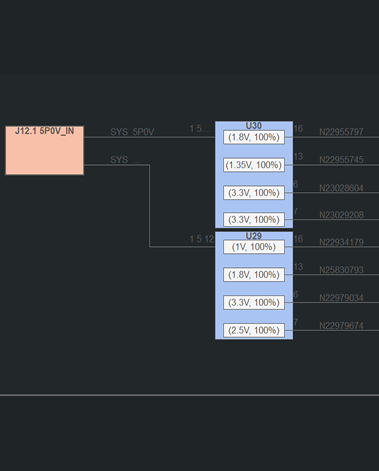Select net label N22934179

coord(341,242)
